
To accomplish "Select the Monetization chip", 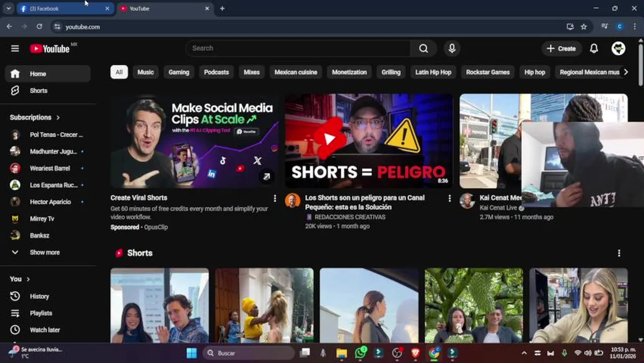I will tap(349, 72).
